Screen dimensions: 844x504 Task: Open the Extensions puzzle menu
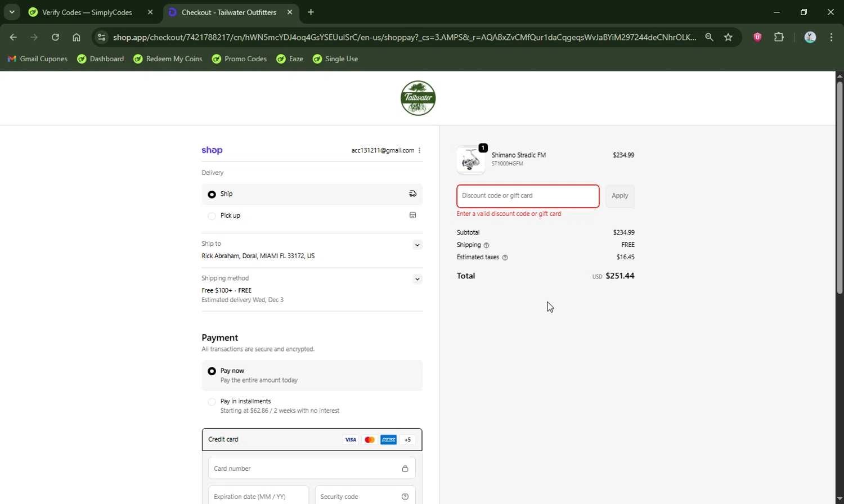pos(779,37)
